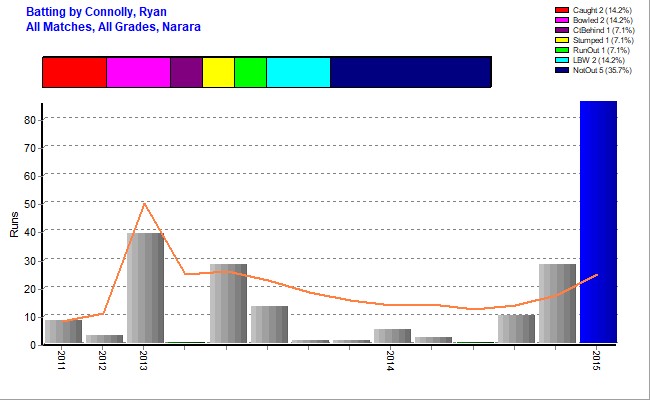This screenshot has width=650, height=400.
Task: Select the RunOut 1 (7.1%) legend entry
Action: click(593, 50)
